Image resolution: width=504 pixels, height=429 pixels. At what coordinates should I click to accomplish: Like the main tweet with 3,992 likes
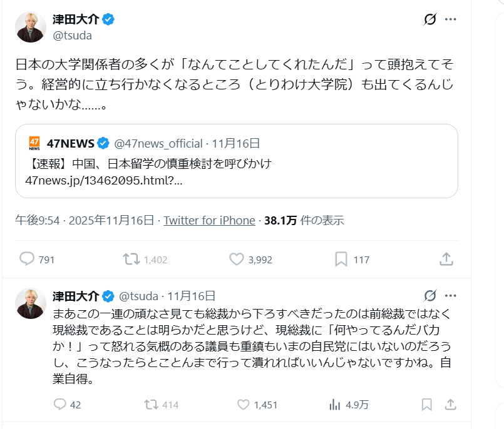[236, 259]
